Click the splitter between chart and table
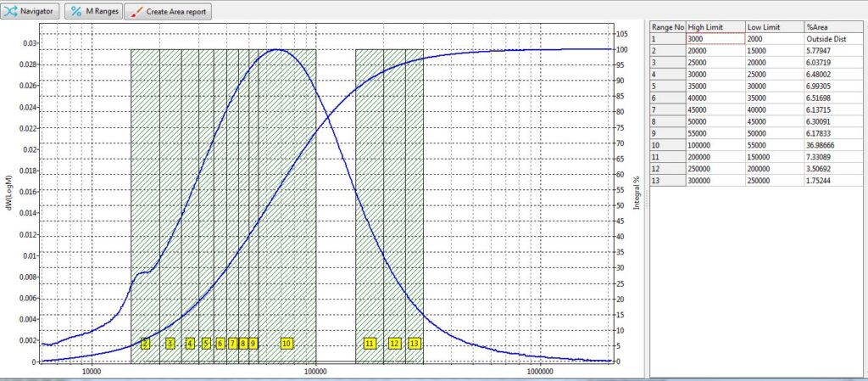 coord(646,197)
